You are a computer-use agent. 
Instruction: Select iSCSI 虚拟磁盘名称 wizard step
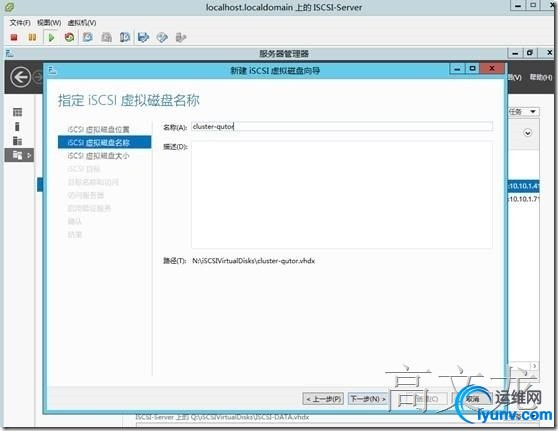pos(104,142)
